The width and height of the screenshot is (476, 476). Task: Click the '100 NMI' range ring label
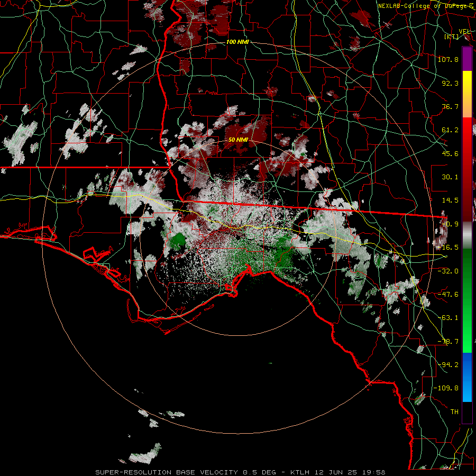coord(237,42)
